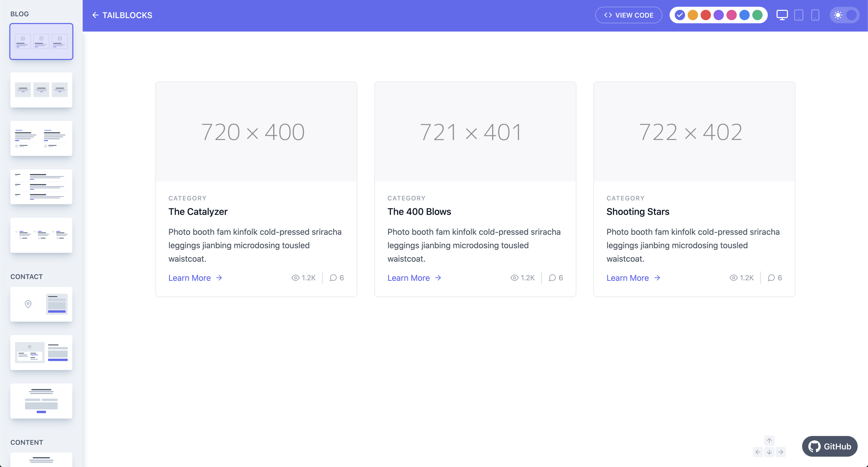The image size is (868, 467).
Task: Select second blog block thumbnail
Action: [41, 90]
